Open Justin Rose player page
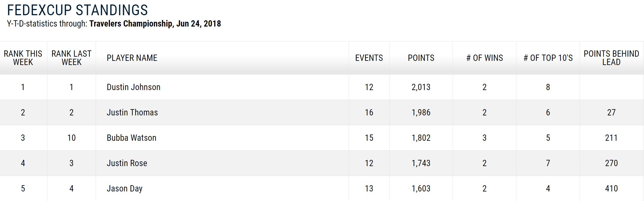The image size is (644, 201). (x=127, y=163)
